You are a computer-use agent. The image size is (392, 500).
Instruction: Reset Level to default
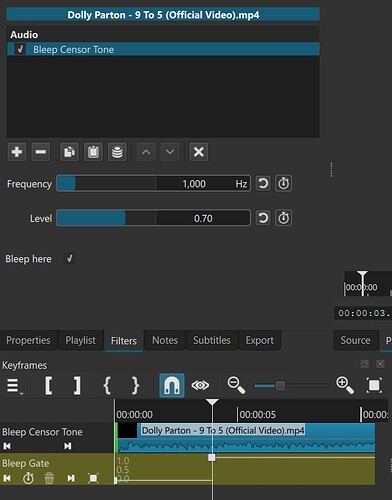coord(263,218)
